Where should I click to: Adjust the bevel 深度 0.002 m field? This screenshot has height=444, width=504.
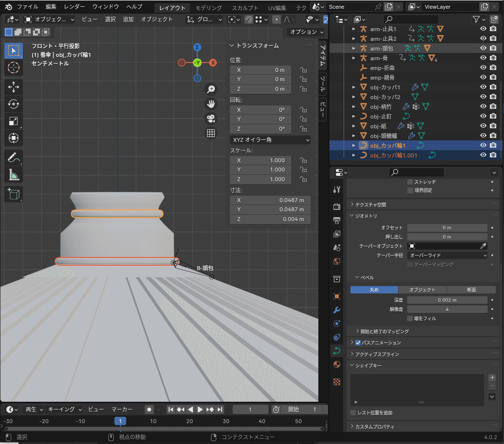click(447, 300)
